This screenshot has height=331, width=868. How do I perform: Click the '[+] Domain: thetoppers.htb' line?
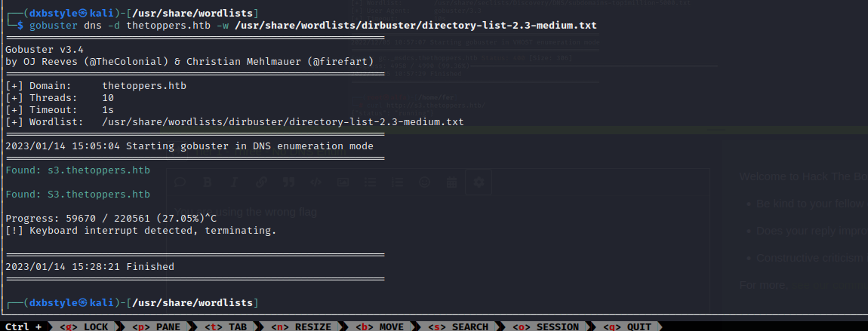tap(96, 86)
